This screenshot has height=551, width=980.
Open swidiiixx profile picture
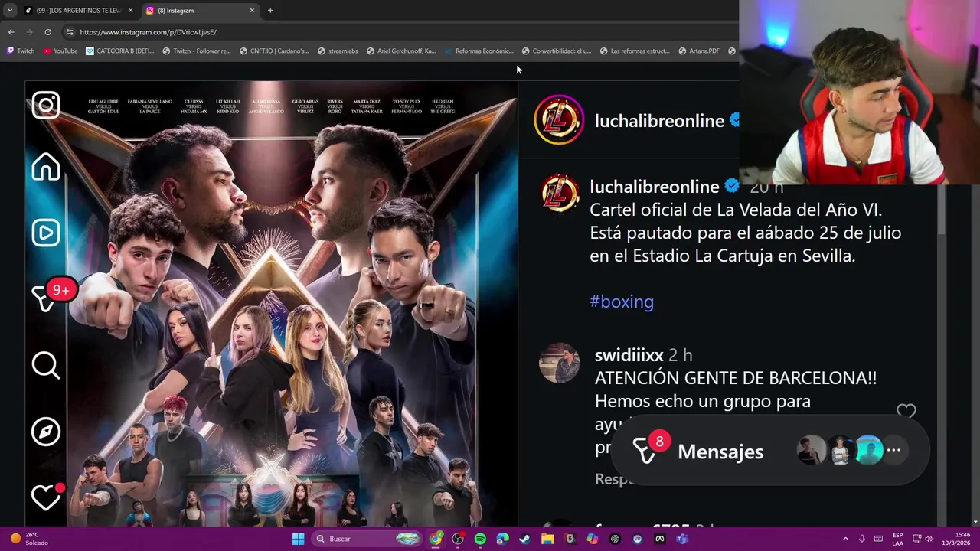560,363
